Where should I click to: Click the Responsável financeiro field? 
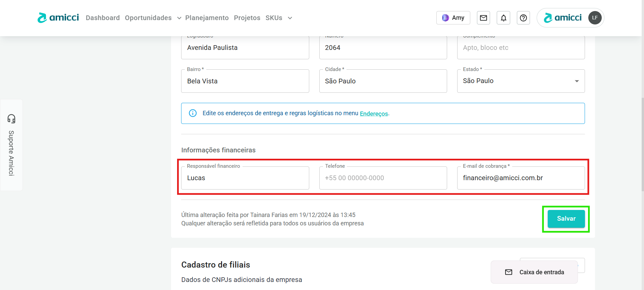tap(245, 178)
